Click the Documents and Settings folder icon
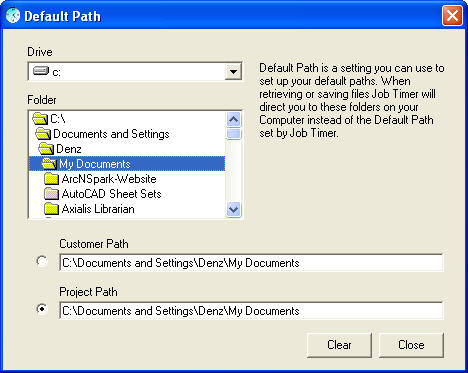468x373 pixels. [x=43, y=134]
